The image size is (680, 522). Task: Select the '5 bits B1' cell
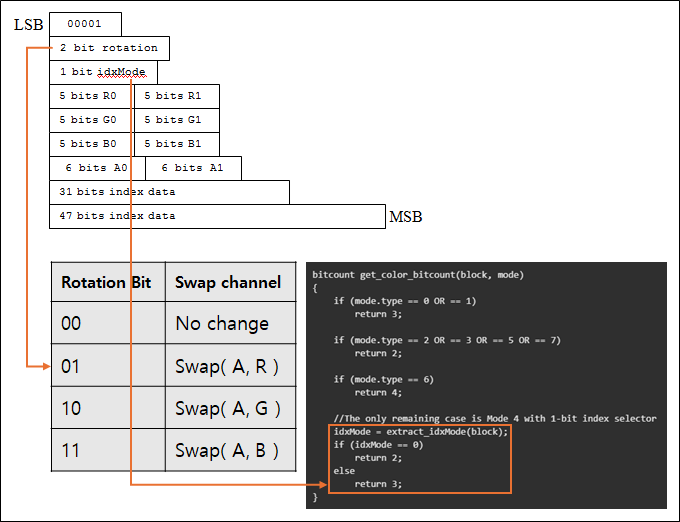point(177,144)
